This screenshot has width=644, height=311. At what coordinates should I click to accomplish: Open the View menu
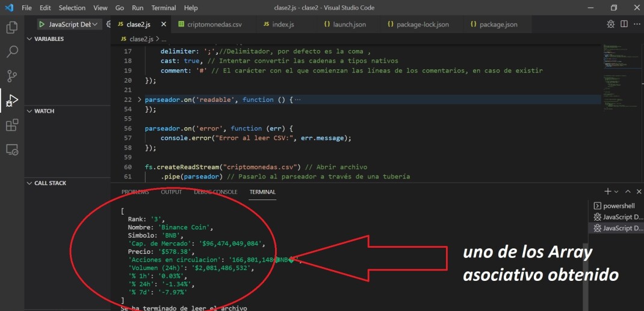pos(101,8)
